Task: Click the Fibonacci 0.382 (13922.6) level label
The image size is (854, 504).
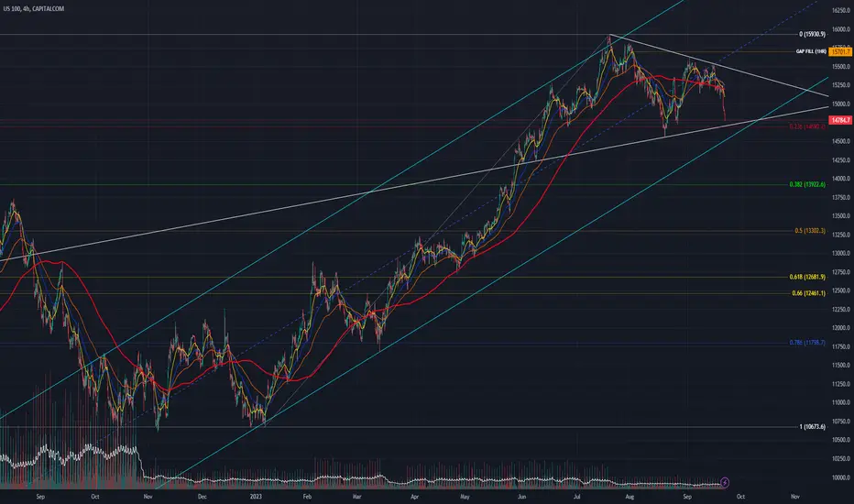Action: [x=807, y=185]
